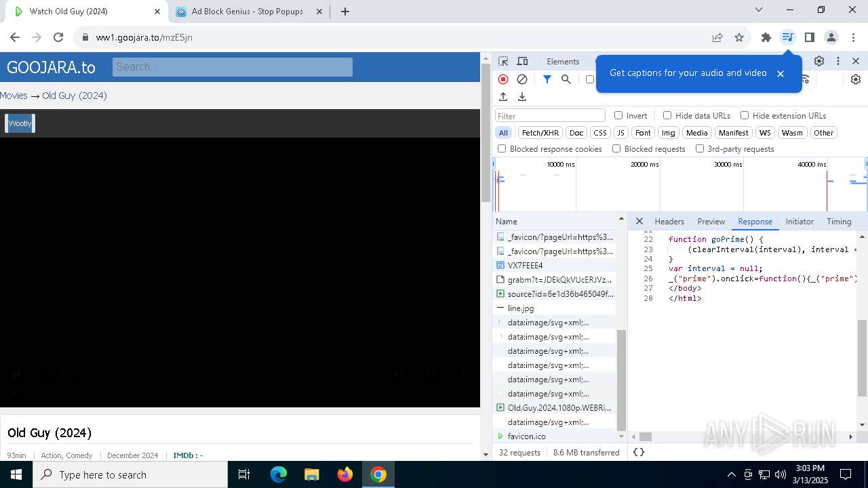The width and height of the screenshot is (868, 488).
Task: Toggle the Chrome side panel icon
Action: [809, 37]
